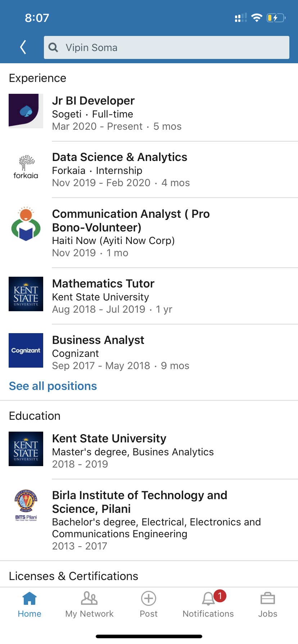Tap the Vipin Soma search field

173,47
